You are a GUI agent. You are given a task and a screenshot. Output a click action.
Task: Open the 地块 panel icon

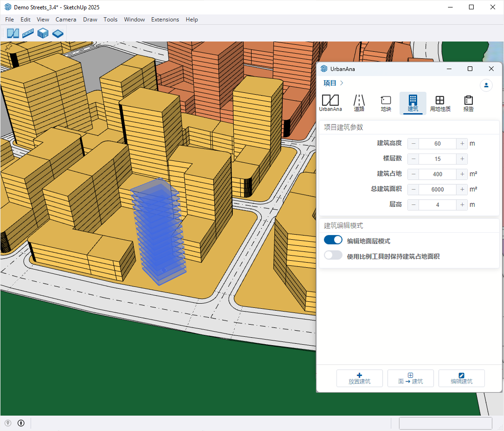coord(385,103)
